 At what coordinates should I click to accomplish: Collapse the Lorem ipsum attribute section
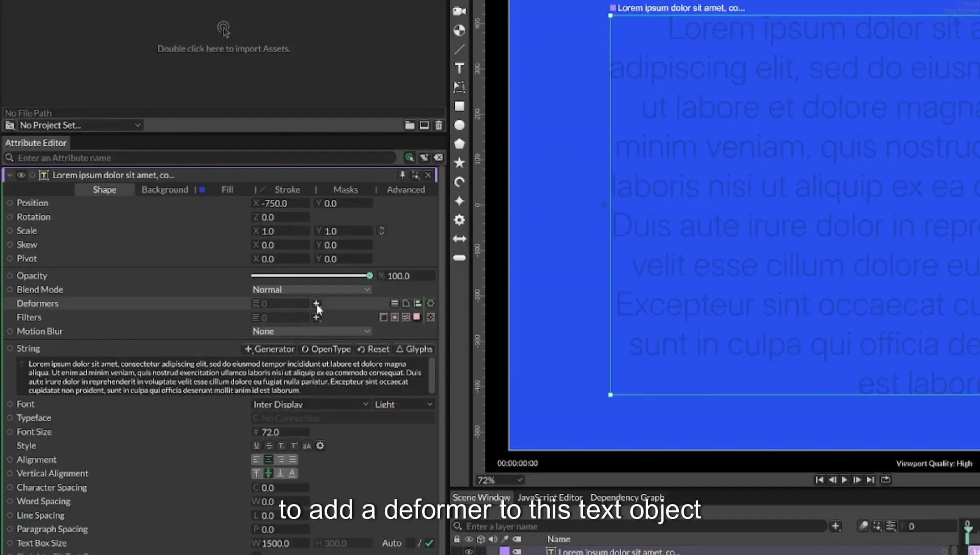9,175
